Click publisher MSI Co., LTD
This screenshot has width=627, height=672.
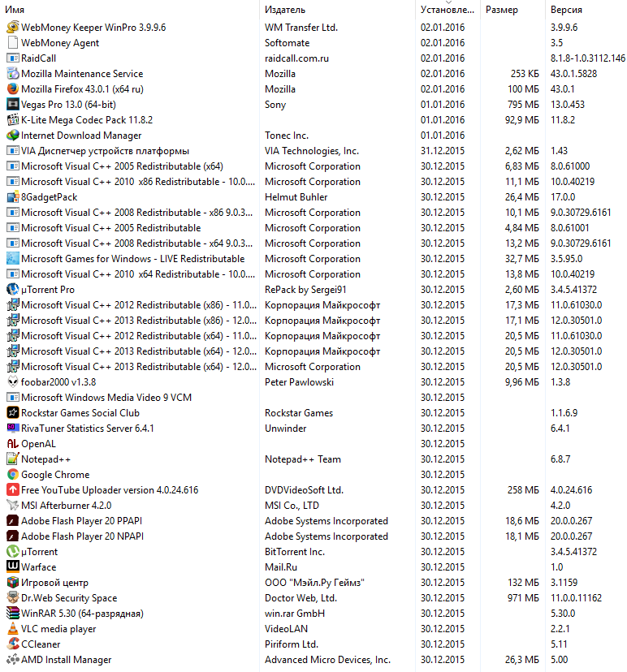pos(292,506)
